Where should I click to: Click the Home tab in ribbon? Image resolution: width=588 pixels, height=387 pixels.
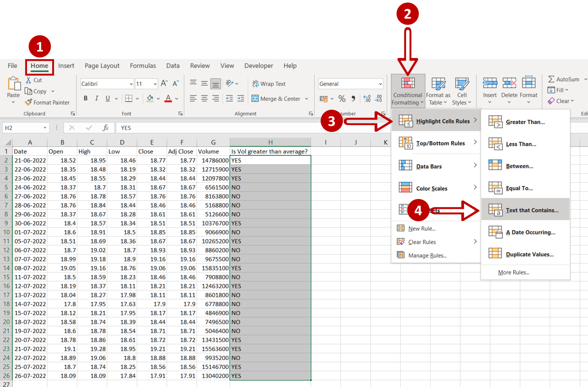pyautogui.click(x=38, y=66)
